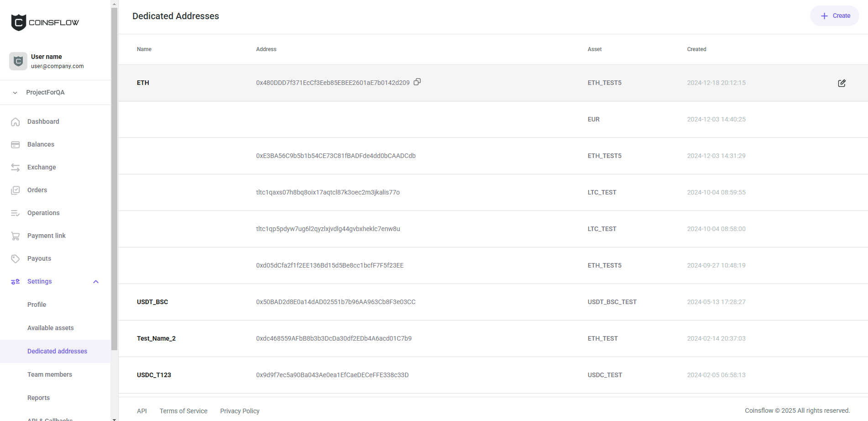Click the user avatar shield icon
The width and height of the screenshot is (868, 421).
point(18,61)
